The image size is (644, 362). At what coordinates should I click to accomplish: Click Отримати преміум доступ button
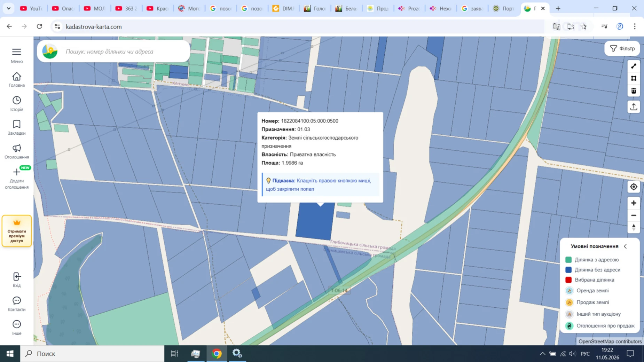pyautogui.click(x=17, y=231)
